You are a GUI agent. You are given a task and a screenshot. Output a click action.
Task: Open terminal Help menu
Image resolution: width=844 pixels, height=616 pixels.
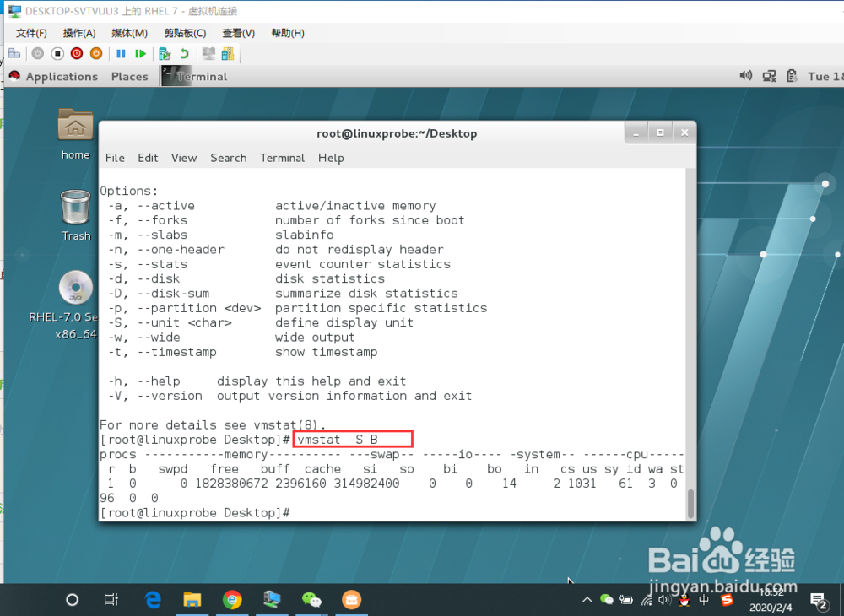coord(331,158)
